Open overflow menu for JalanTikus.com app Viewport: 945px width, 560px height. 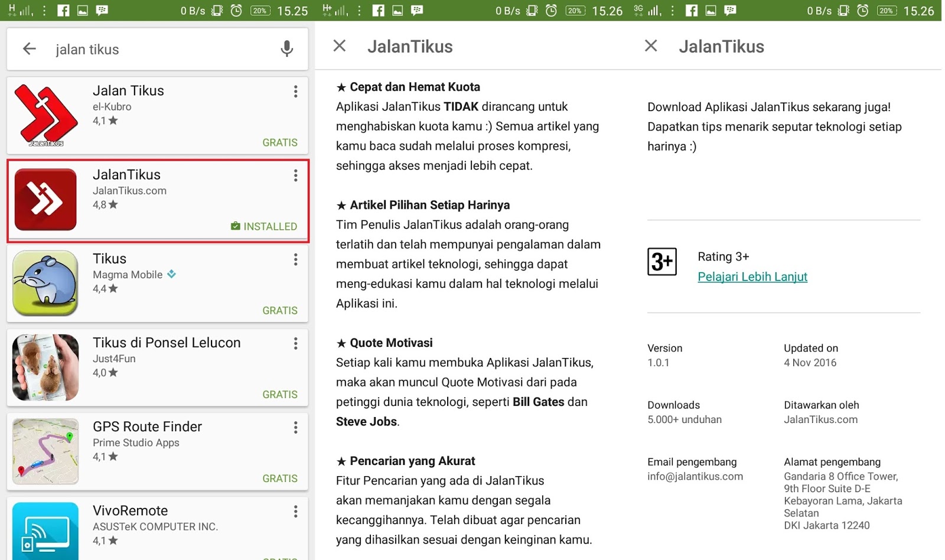[x=295, y=175]
